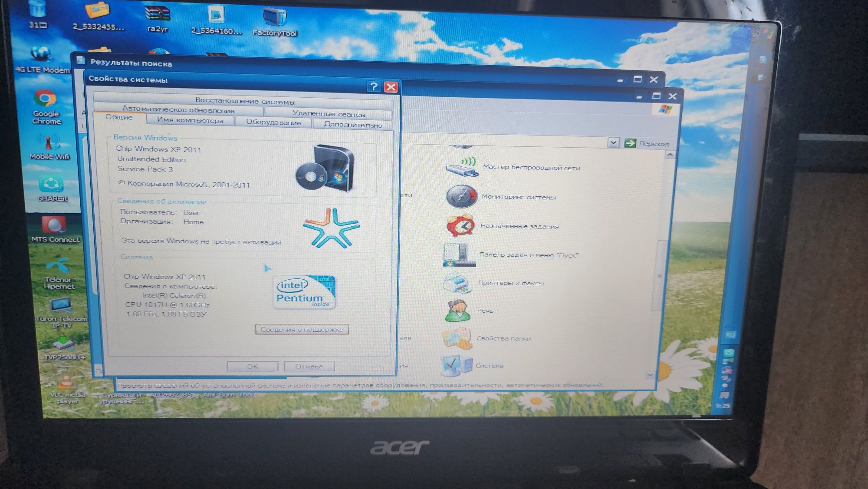This screenshot has width=868, height=489.
Task: Click the Переход go button
Action: [647, 143]
